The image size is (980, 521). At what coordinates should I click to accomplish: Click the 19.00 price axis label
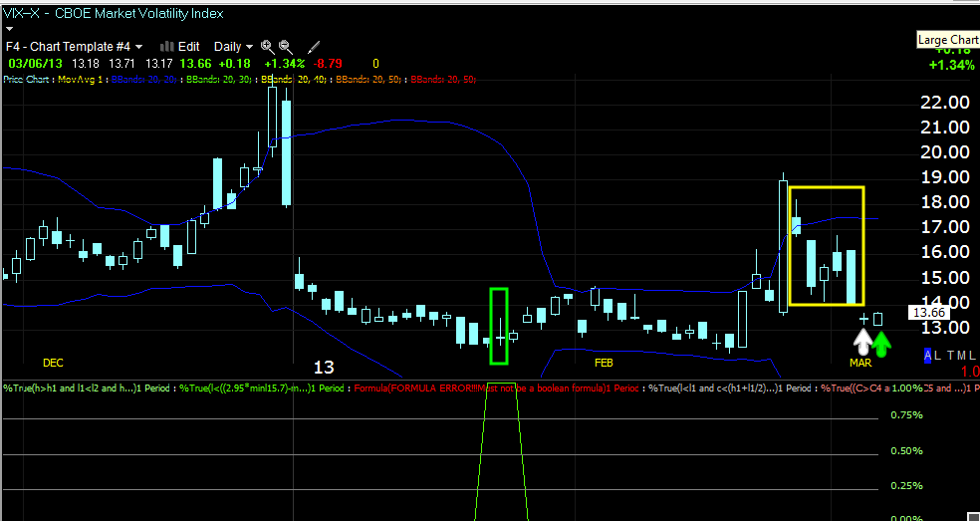pos(945,177)
